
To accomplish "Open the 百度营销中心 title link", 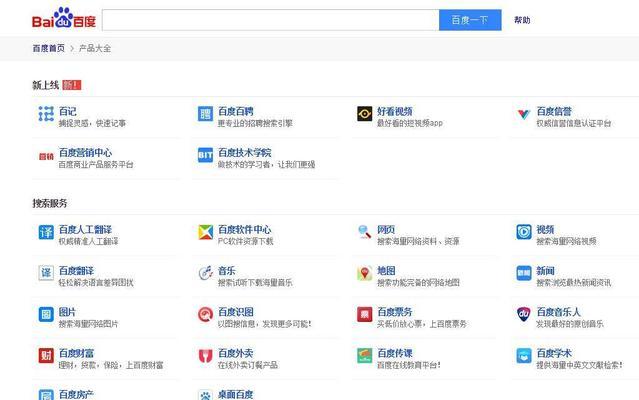I will pyautogui.click(x=85, y=153).
